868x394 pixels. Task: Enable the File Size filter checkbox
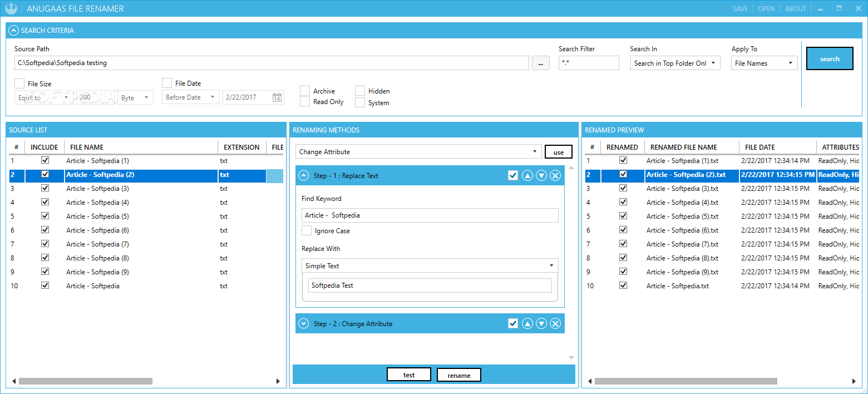click(19, 83)
